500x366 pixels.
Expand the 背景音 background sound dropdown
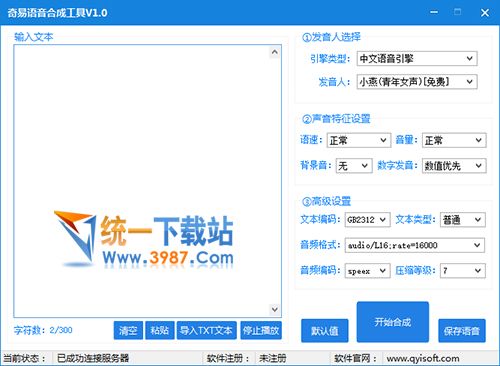coord(354,166)
